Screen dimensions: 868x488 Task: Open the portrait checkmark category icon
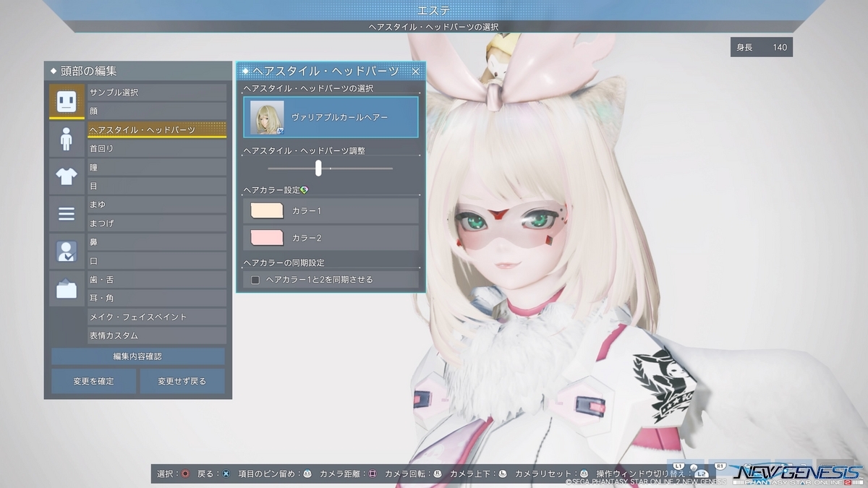(67, 252)
